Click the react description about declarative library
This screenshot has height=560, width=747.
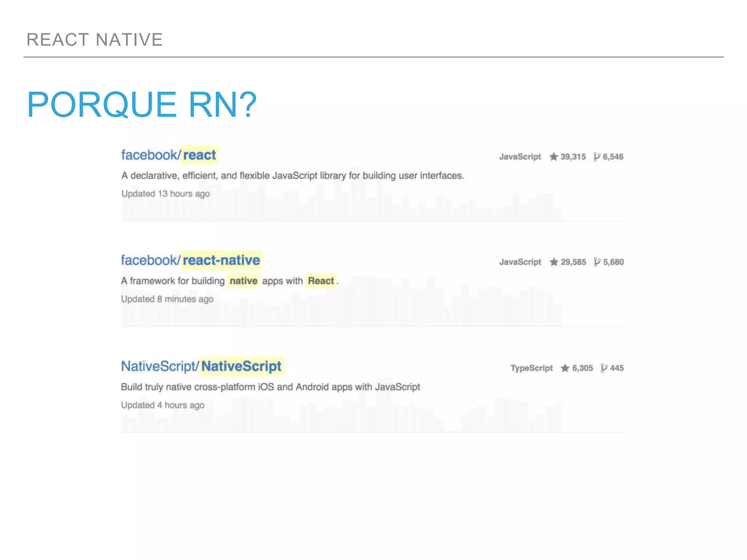pos(293,176)
